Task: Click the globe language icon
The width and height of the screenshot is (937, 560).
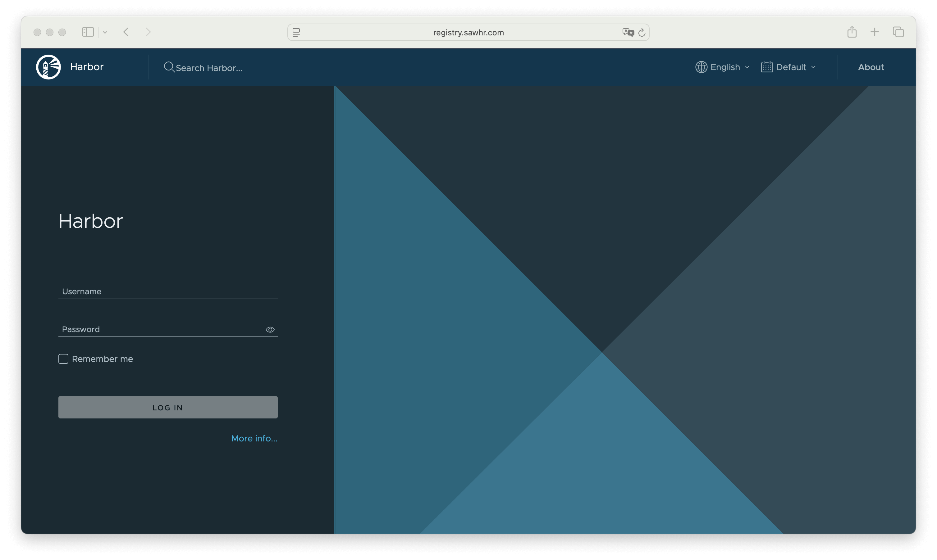Action: pos(701,67)
